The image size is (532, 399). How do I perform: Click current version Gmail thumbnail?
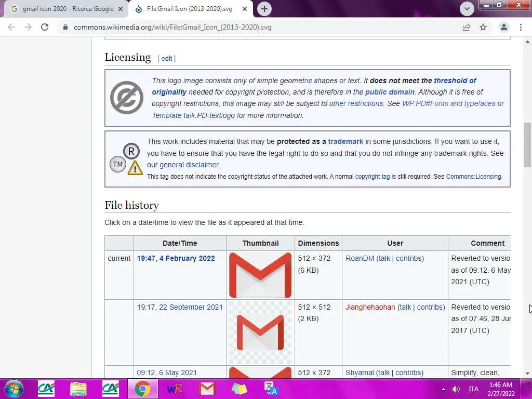260,275
